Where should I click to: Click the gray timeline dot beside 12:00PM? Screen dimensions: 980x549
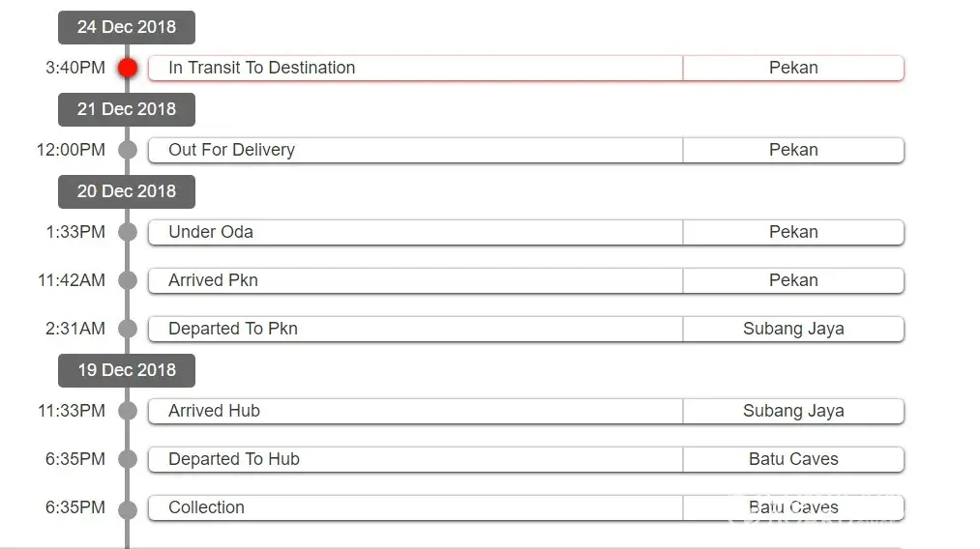(128, 150)
